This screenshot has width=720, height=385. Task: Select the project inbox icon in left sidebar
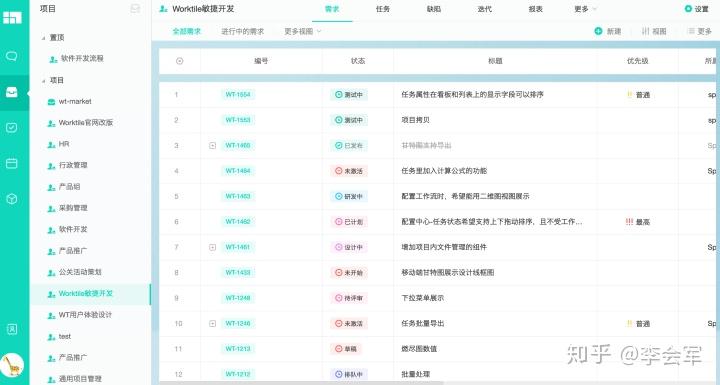[11, 92]
